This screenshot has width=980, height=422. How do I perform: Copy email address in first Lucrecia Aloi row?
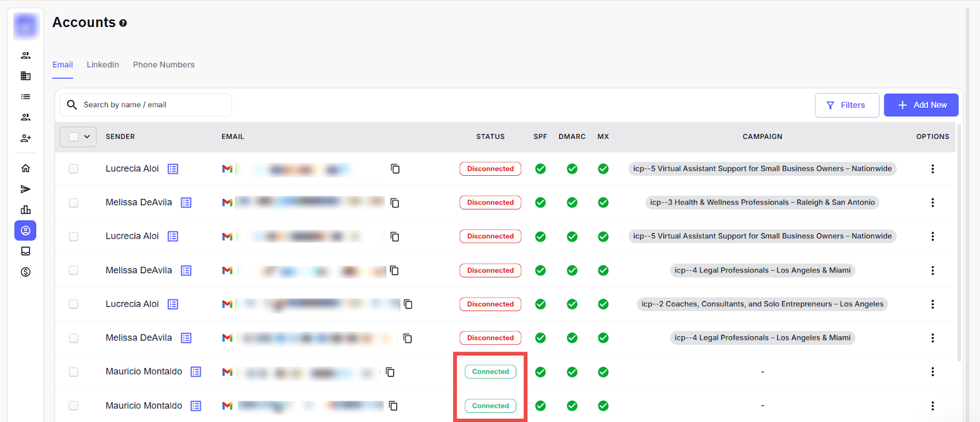395,169
